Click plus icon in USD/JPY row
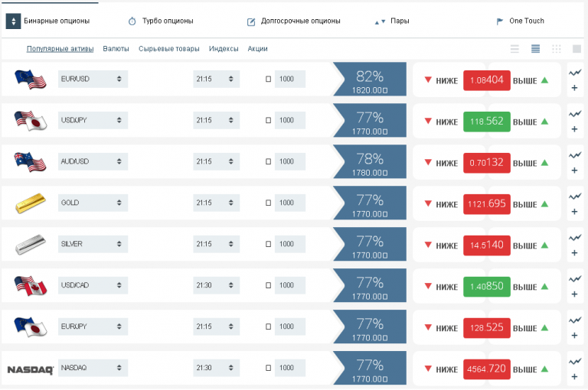 (574, 129)
